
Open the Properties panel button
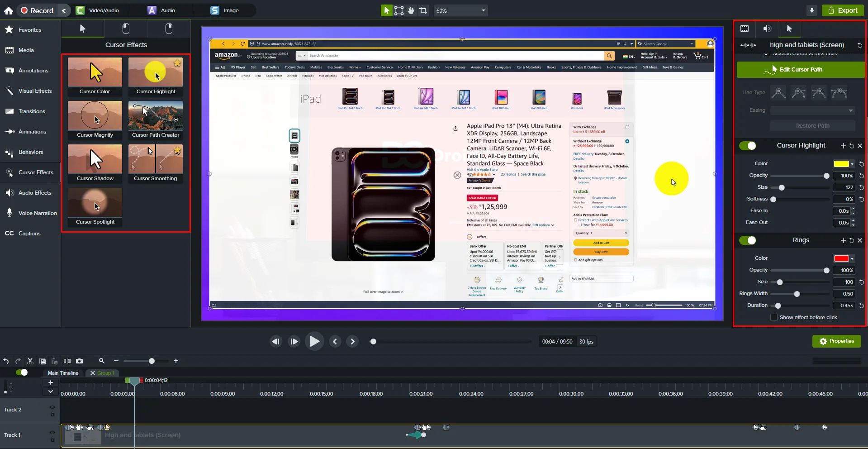click(x=837, y=341)
